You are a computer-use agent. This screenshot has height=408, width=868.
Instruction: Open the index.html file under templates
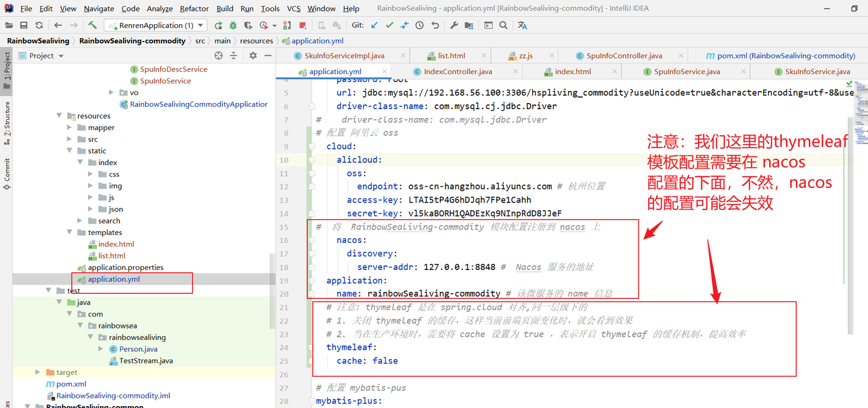point(116,243)
